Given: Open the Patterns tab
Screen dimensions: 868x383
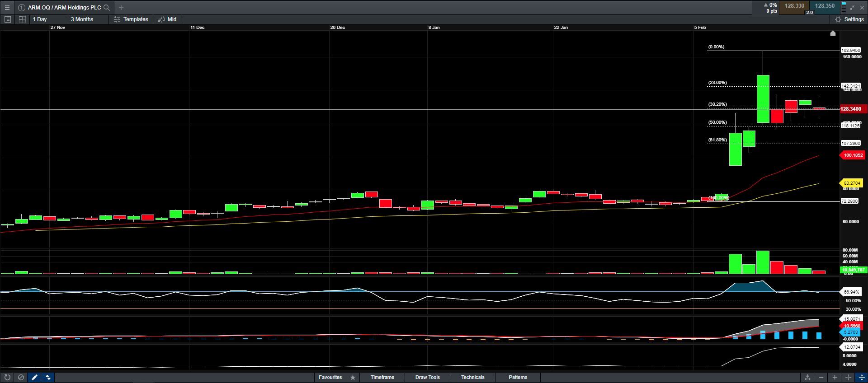Looking at the screenshot, I should (x=518, y=377).
